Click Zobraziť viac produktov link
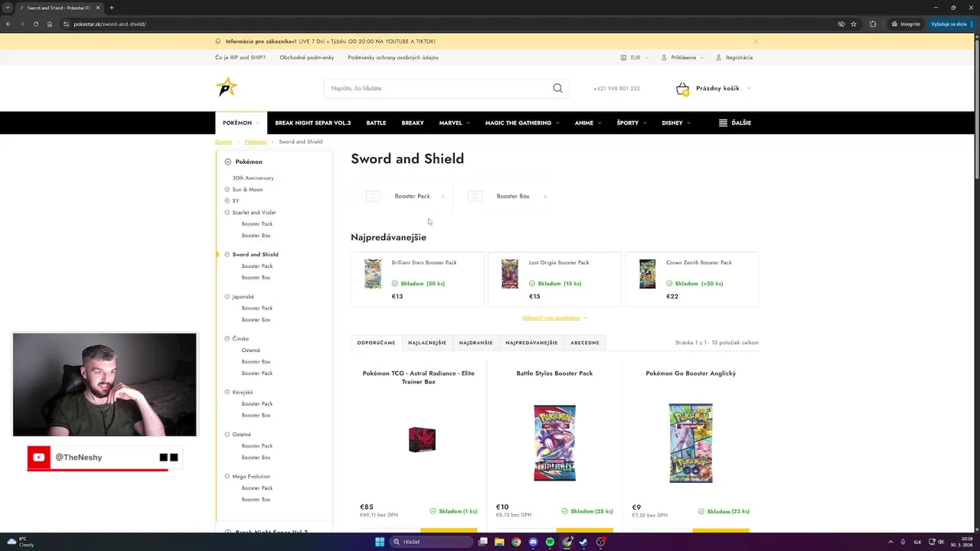 click(554, 318)
